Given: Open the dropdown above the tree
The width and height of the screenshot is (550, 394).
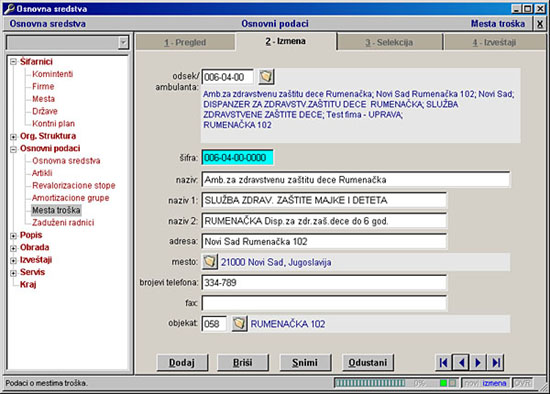Looking at the screenshot, I should [123, 42].
